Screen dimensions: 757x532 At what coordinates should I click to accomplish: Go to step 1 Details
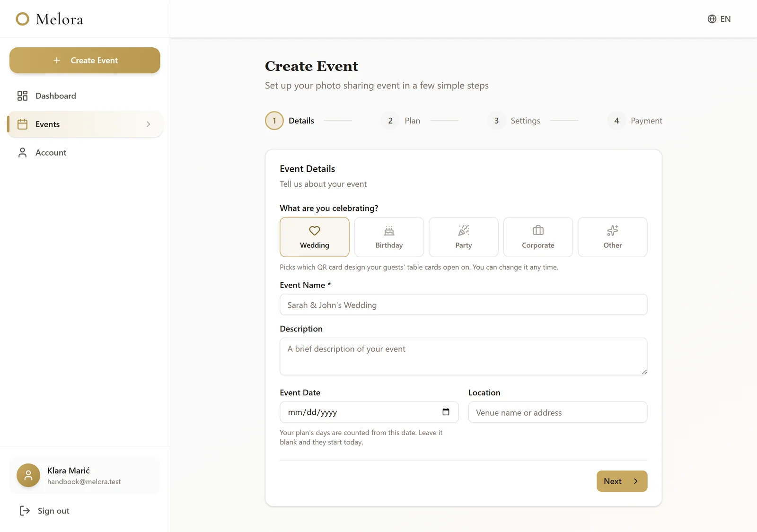click(x=290, y=121)
